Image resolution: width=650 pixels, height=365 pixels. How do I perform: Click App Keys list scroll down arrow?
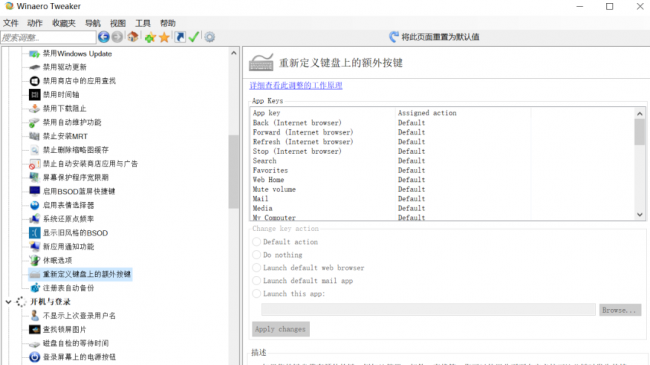pyautogui.click(x=640, y=214)
